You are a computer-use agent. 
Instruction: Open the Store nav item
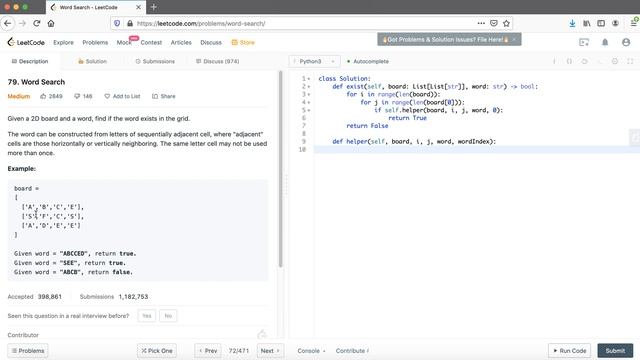[243, 42]
